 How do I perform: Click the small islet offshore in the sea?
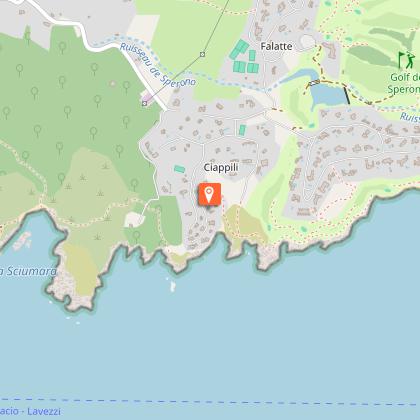click(x=173, y=287)
